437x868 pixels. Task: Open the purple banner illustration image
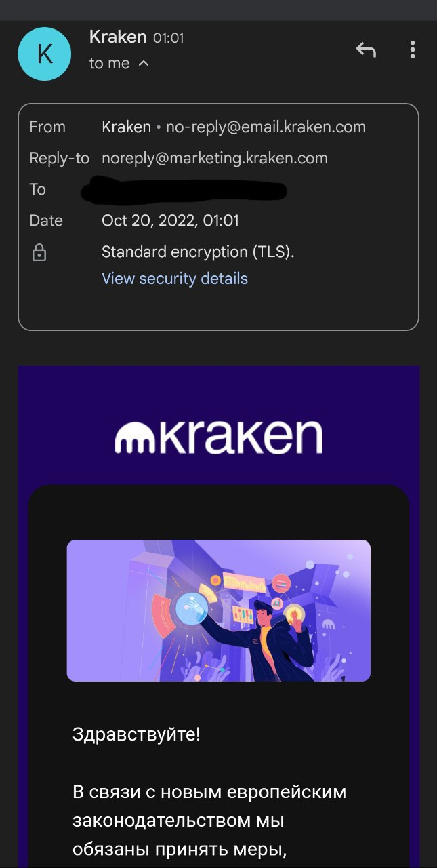click(x=218, y=610)
